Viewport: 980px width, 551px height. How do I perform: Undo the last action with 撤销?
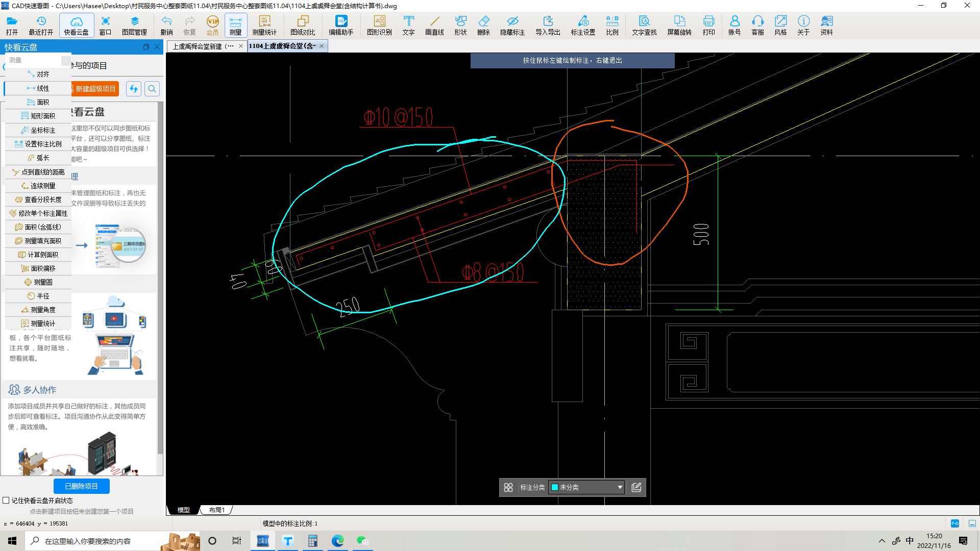pos(166,25)
